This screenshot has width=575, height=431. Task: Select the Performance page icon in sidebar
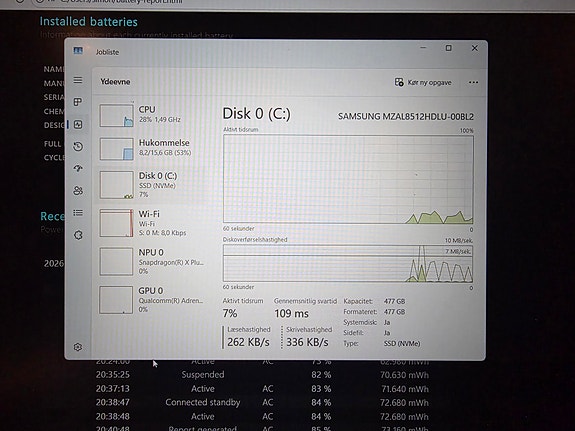point(78,124)
